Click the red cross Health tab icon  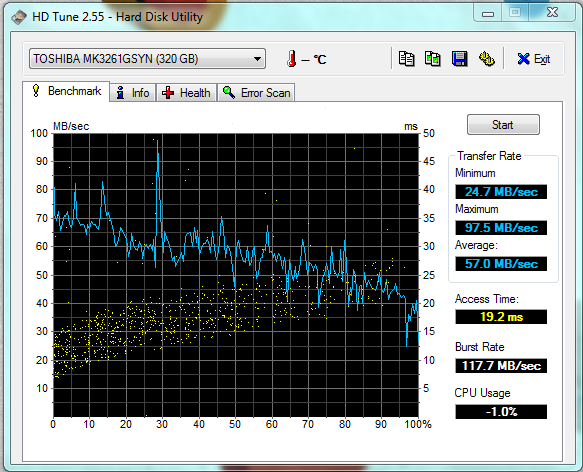(x=168, y=93)
